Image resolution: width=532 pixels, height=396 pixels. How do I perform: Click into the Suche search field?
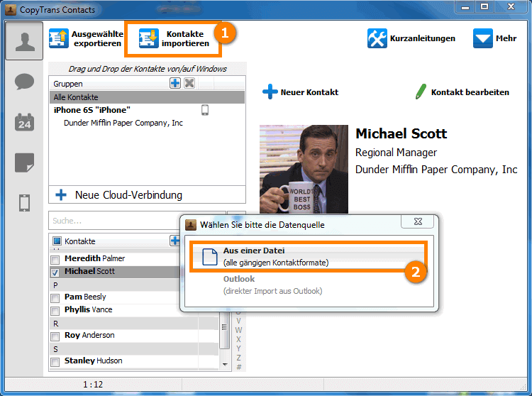tap(137, 221)
